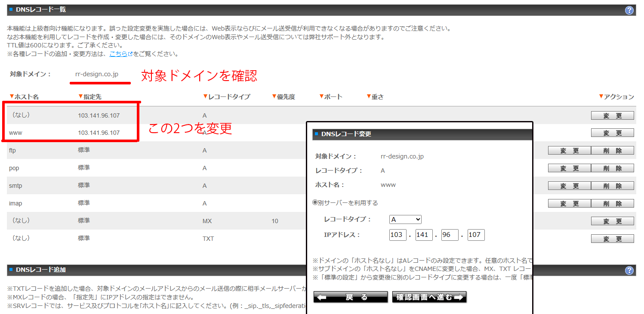Click 確認画面へ進む button
644x314 pixels.
coord(429,297)
